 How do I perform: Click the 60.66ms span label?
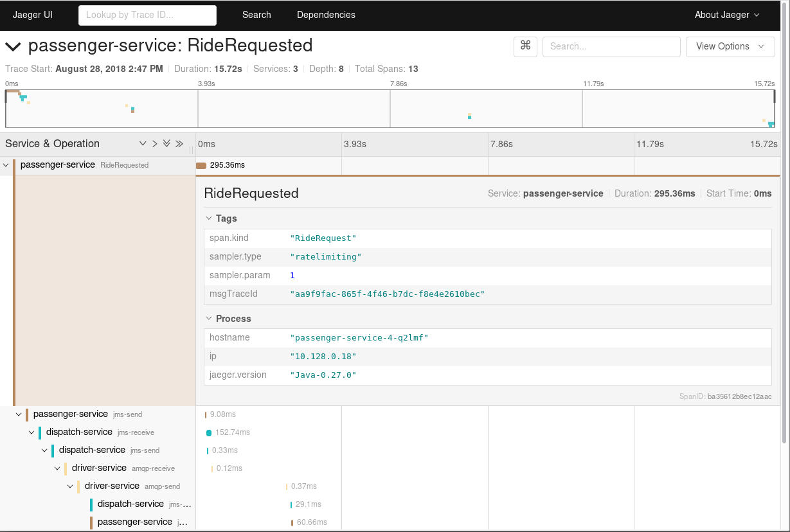pos(312,522)
